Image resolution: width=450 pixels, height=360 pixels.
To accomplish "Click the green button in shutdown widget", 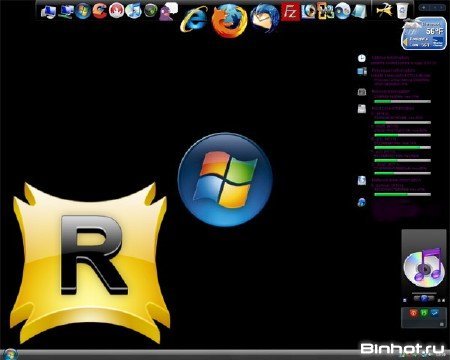I will tap(424, 313).
